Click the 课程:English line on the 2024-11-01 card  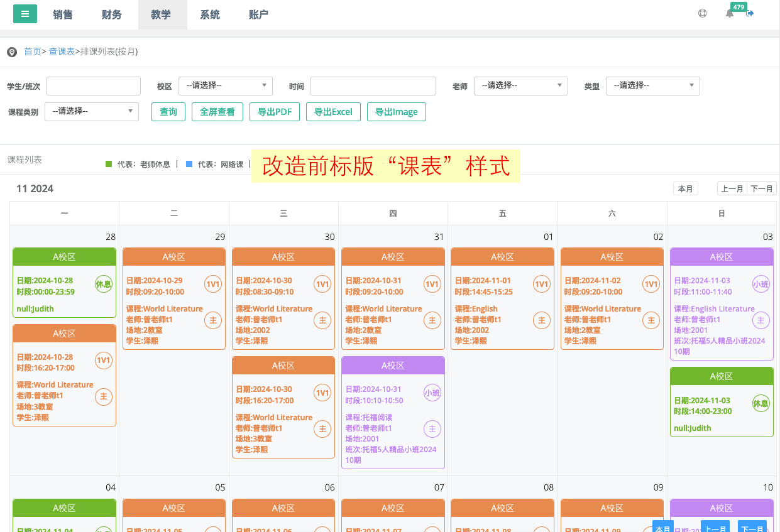[x=476, y=308]
